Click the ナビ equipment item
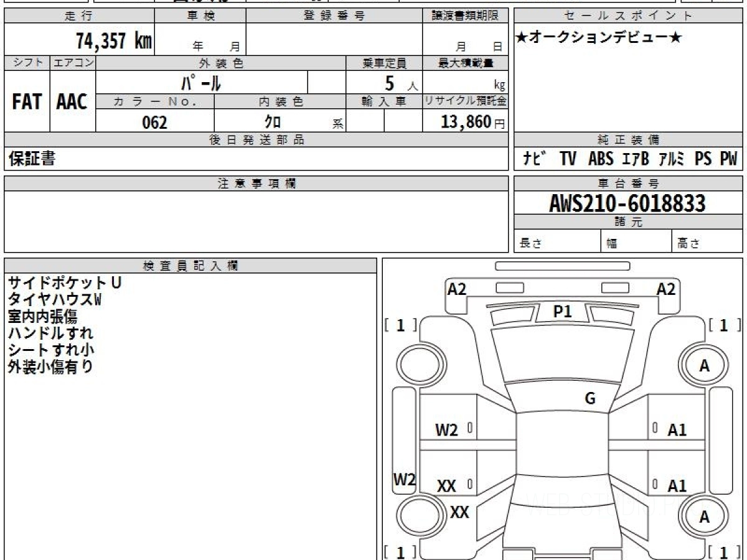The image size is (747, 560). (x=534, y=159)
